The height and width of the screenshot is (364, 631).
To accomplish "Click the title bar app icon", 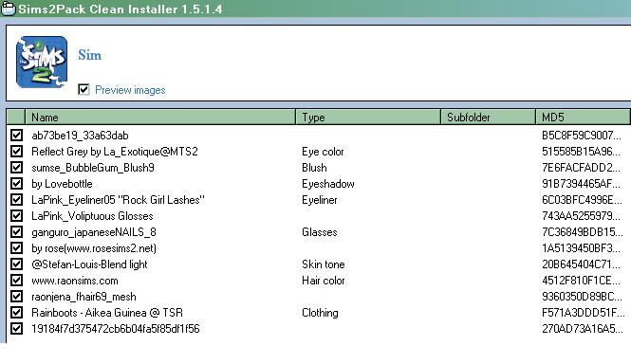I will tap(8, 9).
